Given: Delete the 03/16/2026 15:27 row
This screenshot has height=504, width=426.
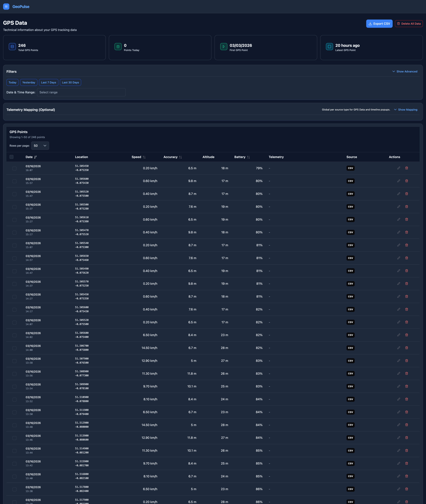Looking at the screenshot, I should (407, 219).
